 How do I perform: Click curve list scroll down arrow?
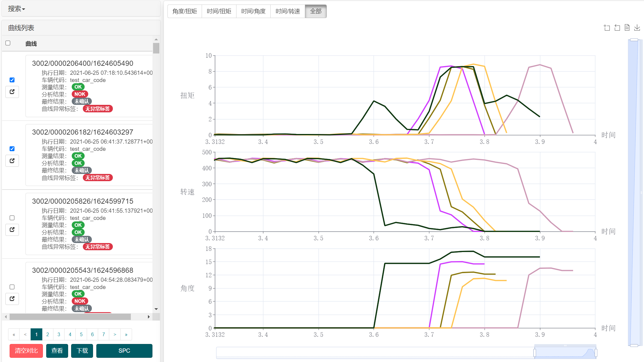click(156, 309)
